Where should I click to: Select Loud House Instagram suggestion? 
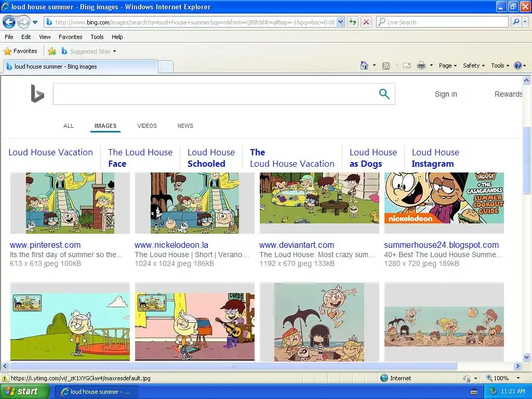tap(435, 158)
